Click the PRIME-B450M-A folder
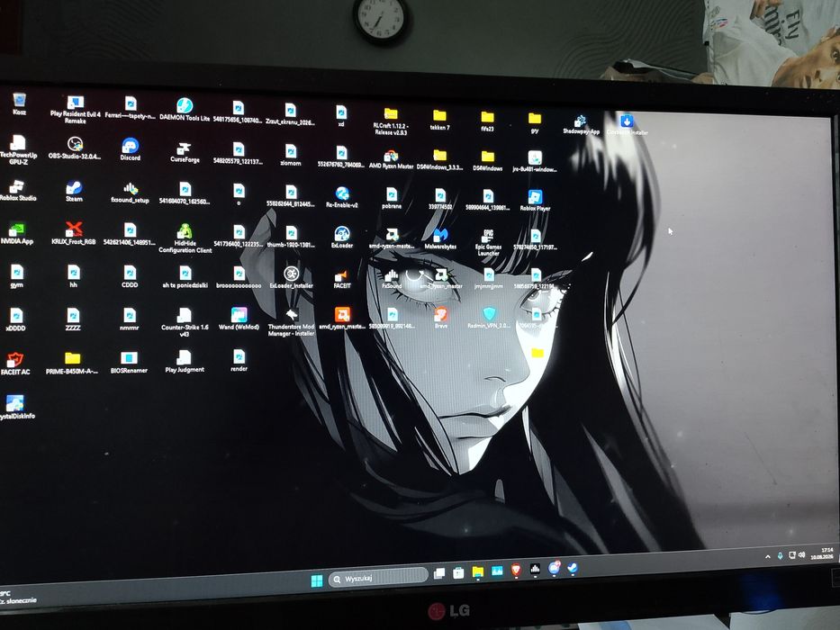The width and height of the screenshot is (840, 630). [72, 363]
